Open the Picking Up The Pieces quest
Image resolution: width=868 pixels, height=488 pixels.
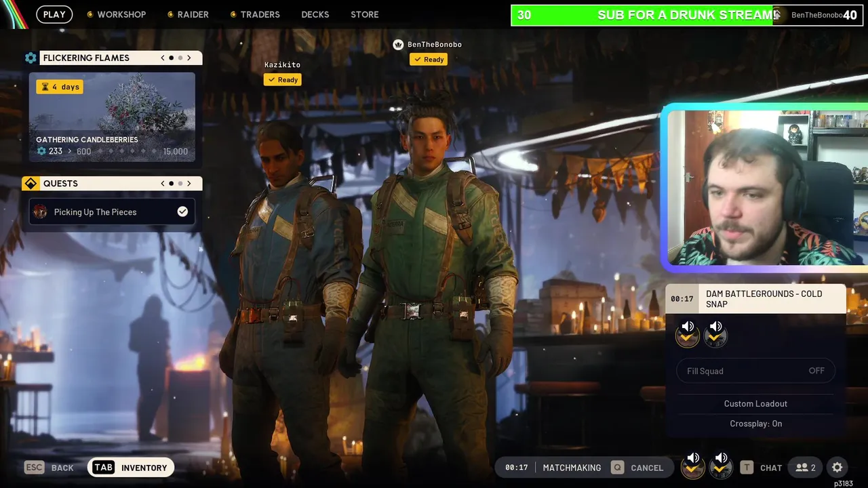pyautogui.click(x=112, y=212)
